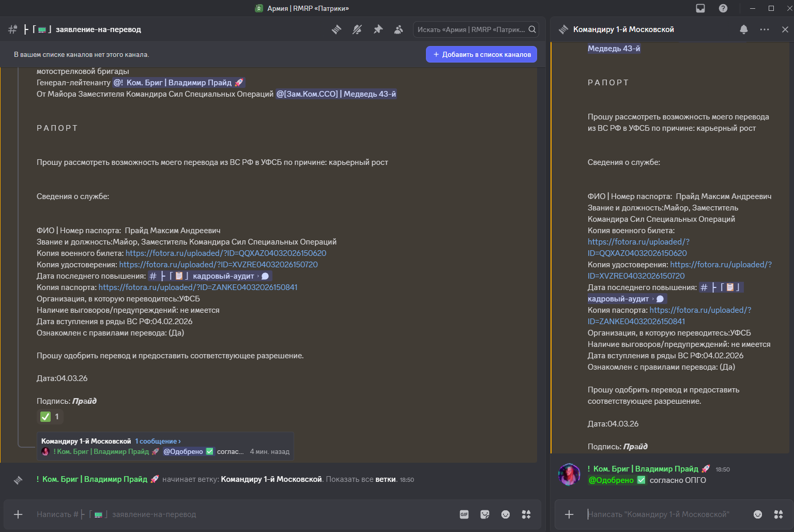
Task: Open the военный билет fotora.ru link in channel
Action: coord(226,253)
